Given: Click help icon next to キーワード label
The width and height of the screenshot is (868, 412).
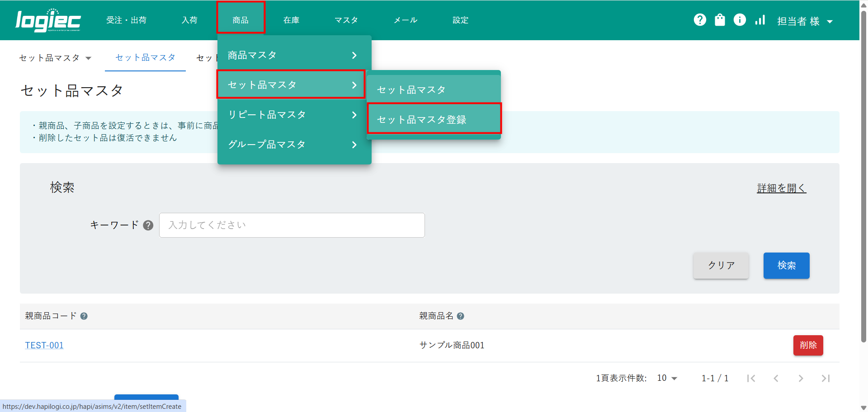Looking at the screenshot, I should point(148,225).
